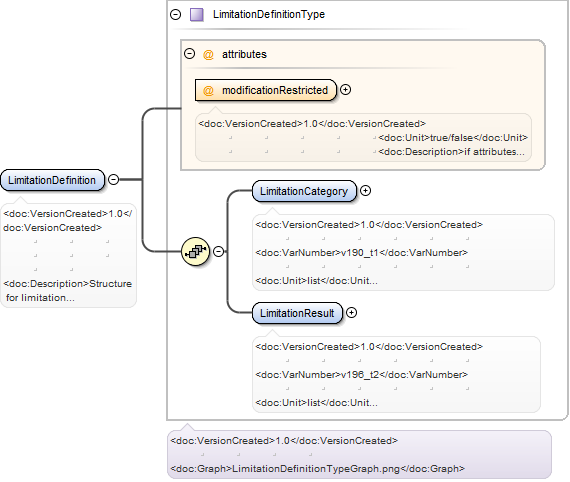Screen dimensions: 570x482
Task: Collapse the LimitationDefinitionType box
Action: 176,15
